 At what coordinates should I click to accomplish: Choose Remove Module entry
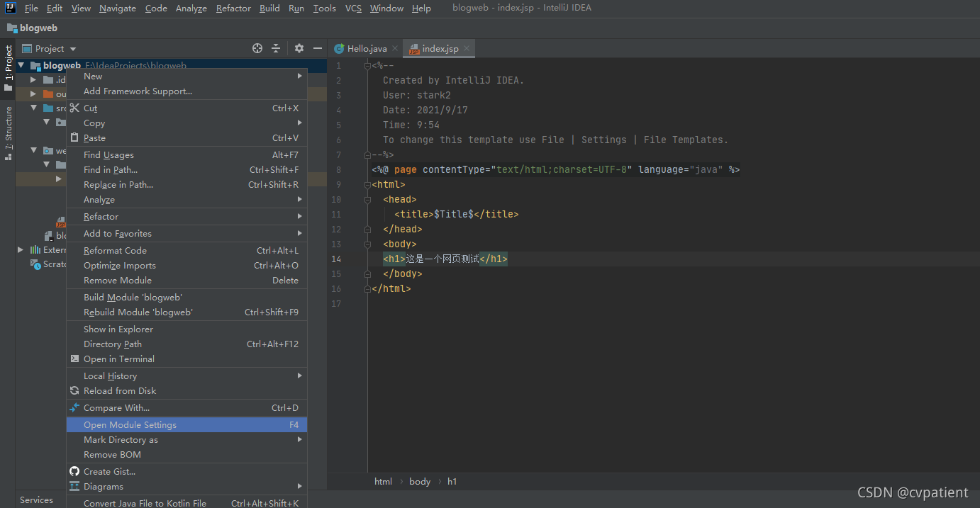[186, 280]
